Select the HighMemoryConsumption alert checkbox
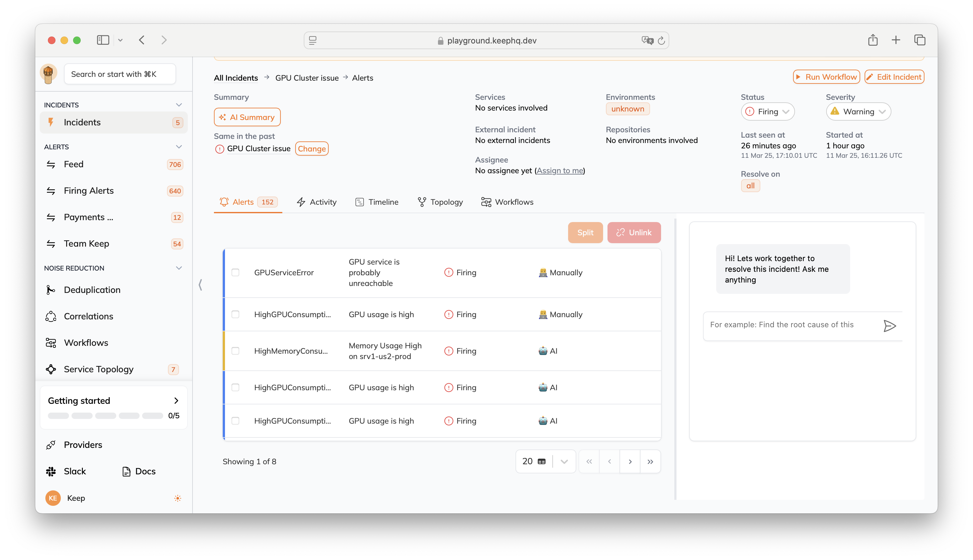This screenshot has width=973, height=560. [235, 351]
